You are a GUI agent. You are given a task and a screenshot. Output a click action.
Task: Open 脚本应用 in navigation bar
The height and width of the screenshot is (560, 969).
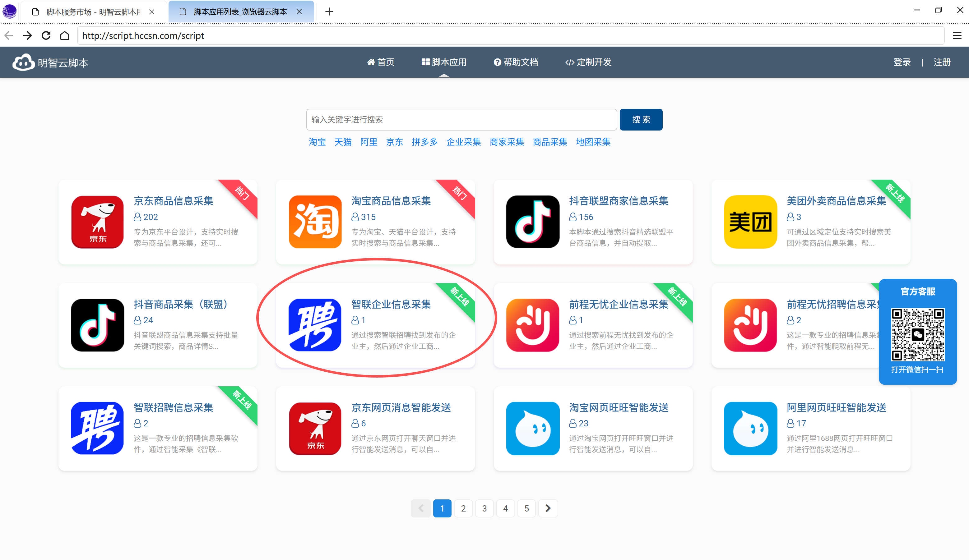coord(444,62)
